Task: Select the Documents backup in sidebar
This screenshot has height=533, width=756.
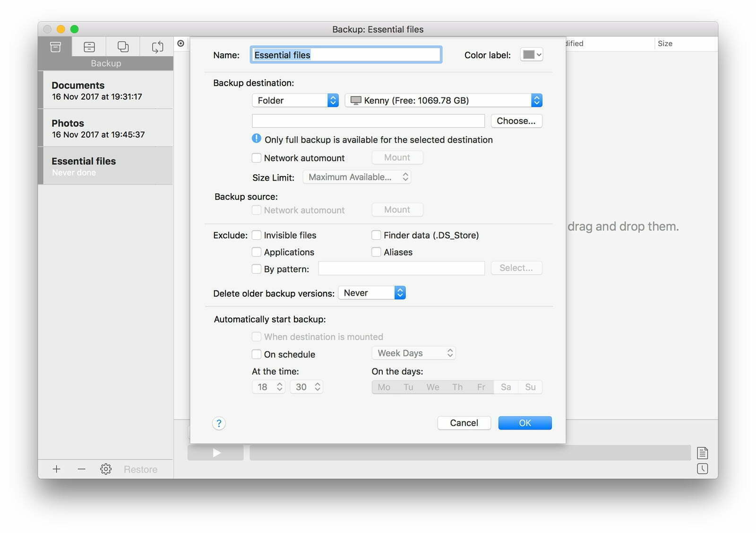Action: 106,90
